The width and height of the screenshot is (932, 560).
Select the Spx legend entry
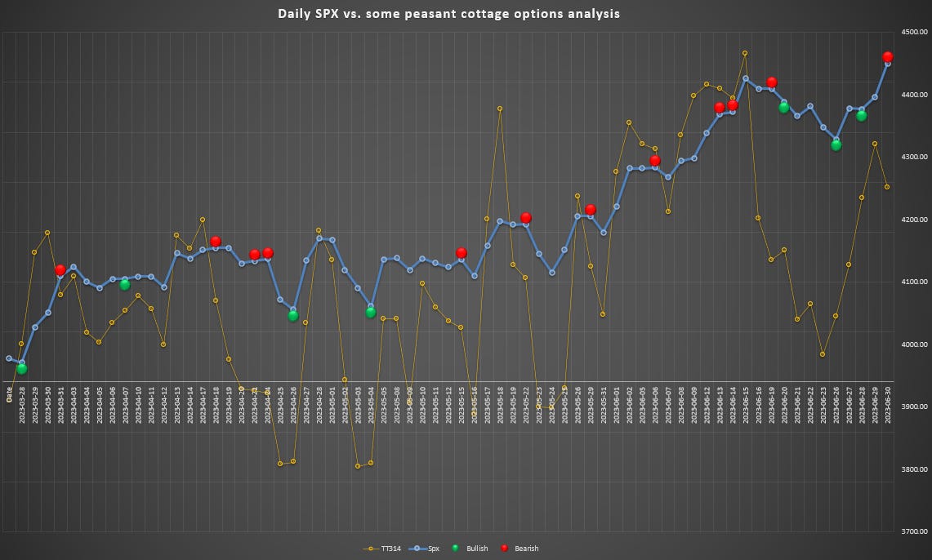(x=425, y=549)
